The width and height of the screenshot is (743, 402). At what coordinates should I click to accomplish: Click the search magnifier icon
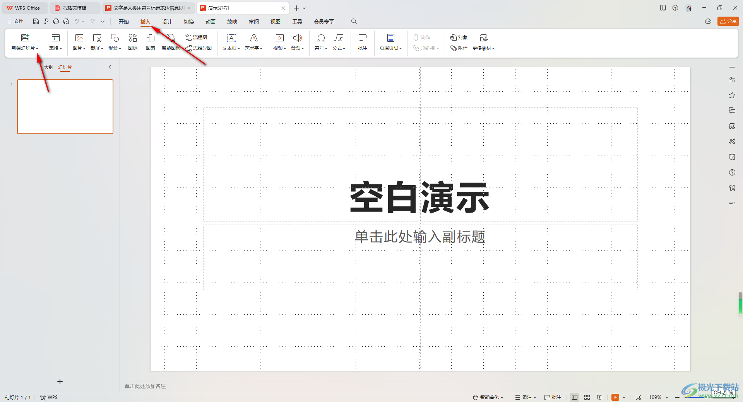click(x=354, y=21)
